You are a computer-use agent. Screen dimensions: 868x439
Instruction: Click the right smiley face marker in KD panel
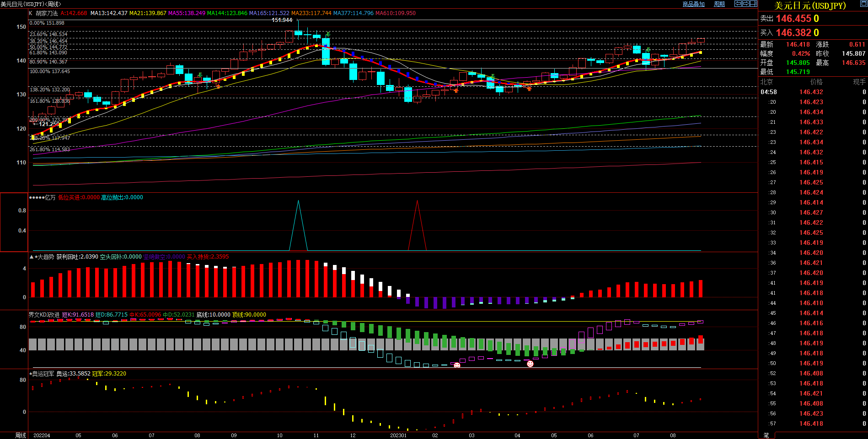coord(530,364)
